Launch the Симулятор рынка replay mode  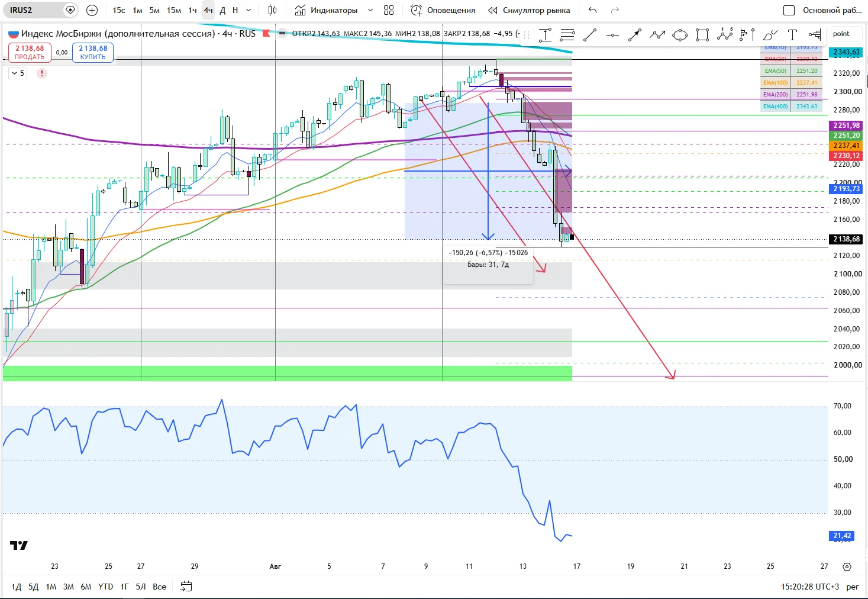(x=529, y=10)
